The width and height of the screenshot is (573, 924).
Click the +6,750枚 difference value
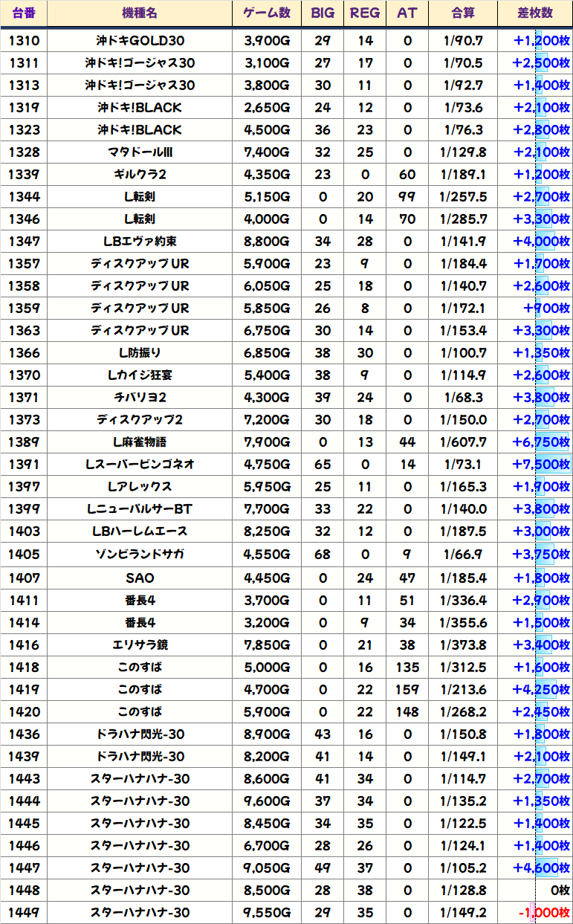click(541, 442)
